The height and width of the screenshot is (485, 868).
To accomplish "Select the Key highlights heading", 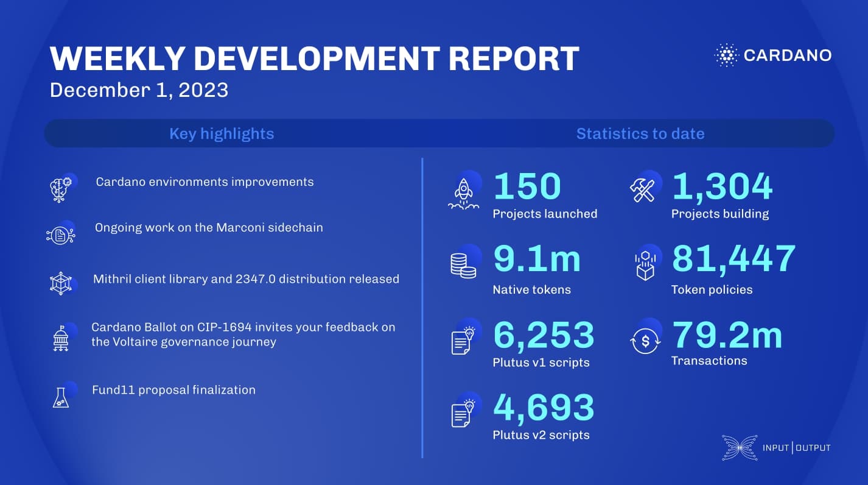I will point(222,133).
